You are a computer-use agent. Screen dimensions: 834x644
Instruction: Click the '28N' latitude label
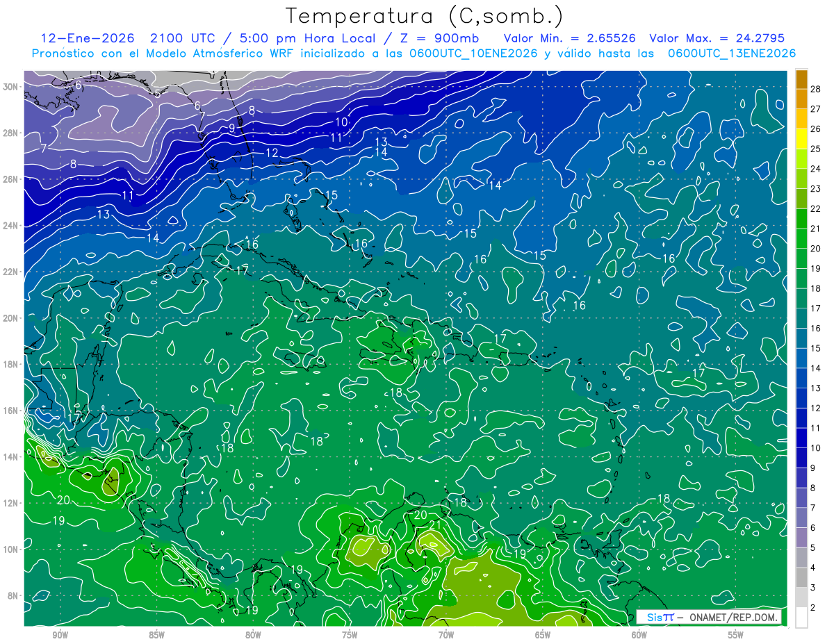click(10, 133)
